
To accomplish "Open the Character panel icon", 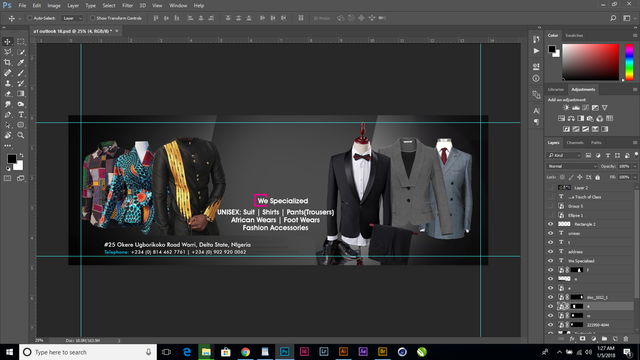I will pyautogui.click(x=536, y=111).
